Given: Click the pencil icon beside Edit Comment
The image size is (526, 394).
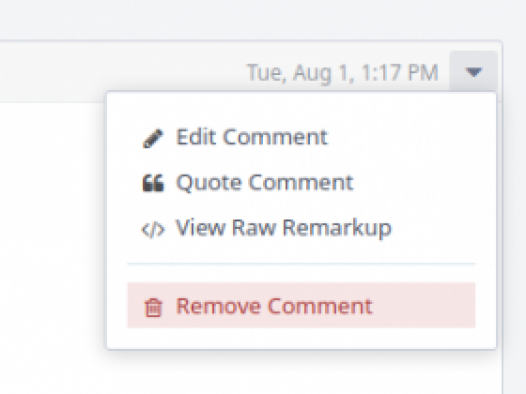Looking at the screenshot, I should (153, 138).
